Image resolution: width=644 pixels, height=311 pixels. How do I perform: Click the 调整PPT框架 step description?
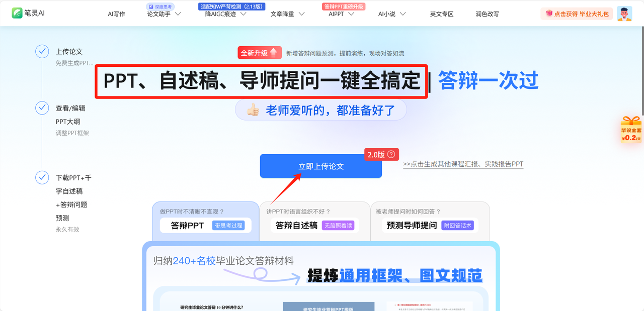[x=72, y=133]
